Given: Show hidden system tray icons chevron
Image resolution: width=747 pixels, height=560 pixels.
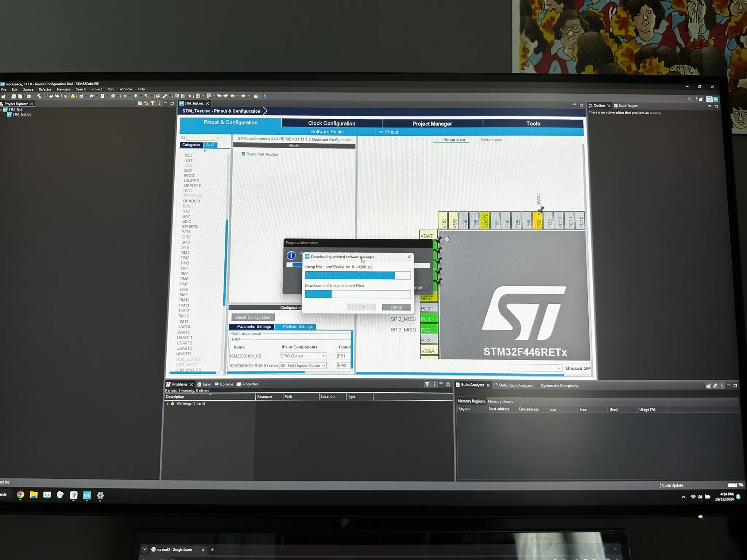Looking at the screenshot, I should coord(683,497).
